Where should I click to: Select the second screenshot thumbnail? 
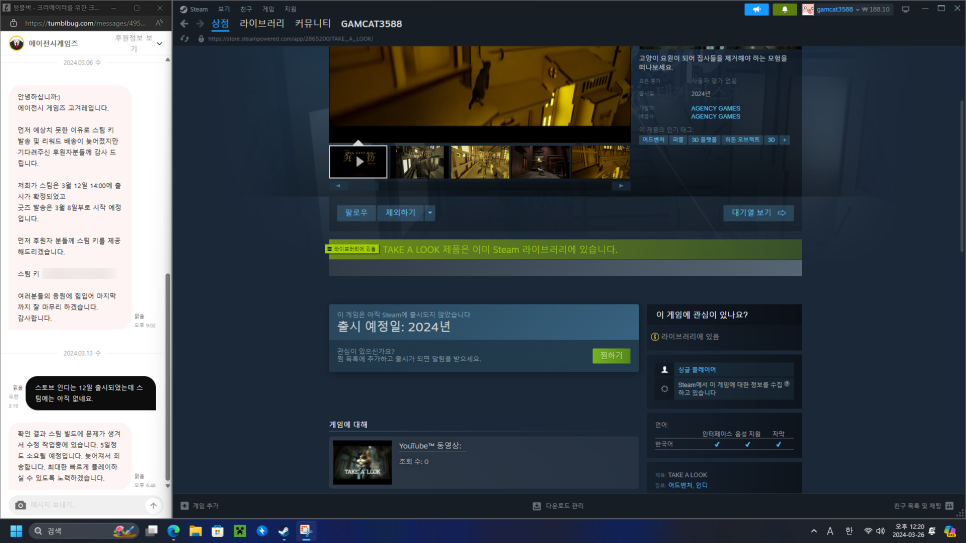(x=418, y=161)
